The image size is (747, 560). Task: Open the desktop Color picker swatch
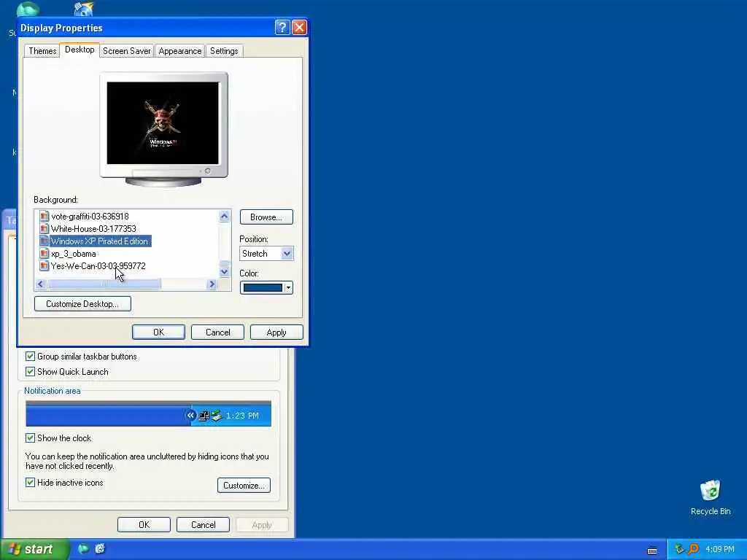point(263,287)
